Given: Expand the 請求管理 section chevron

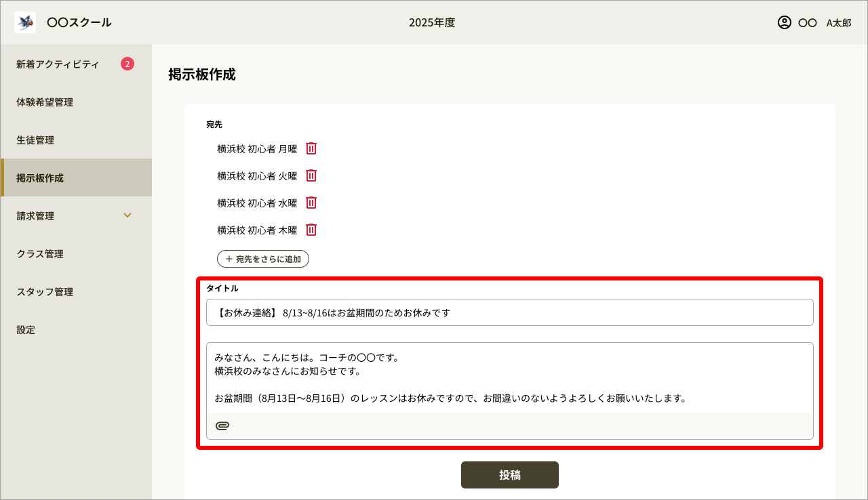Looking at the screenshot, I should tap(127, 215).
